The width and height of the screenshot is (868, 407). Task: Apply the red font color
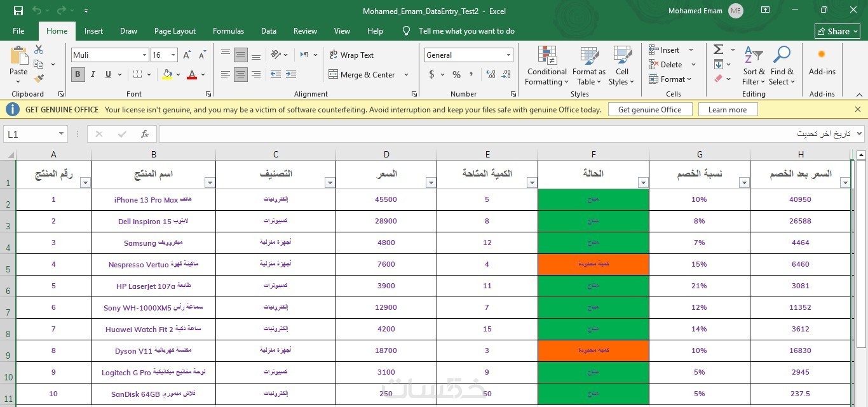[x=192, y=74]
